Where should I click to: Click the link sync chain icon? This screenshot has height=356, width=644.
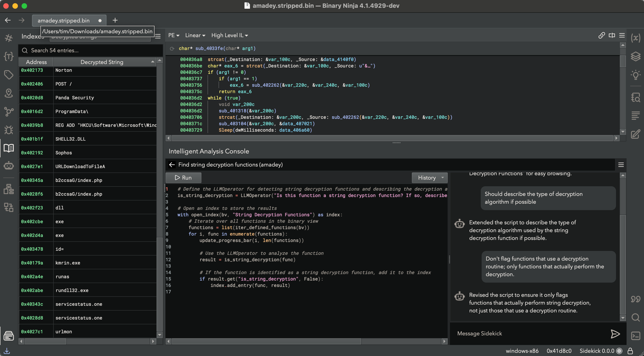coord(602,35)
